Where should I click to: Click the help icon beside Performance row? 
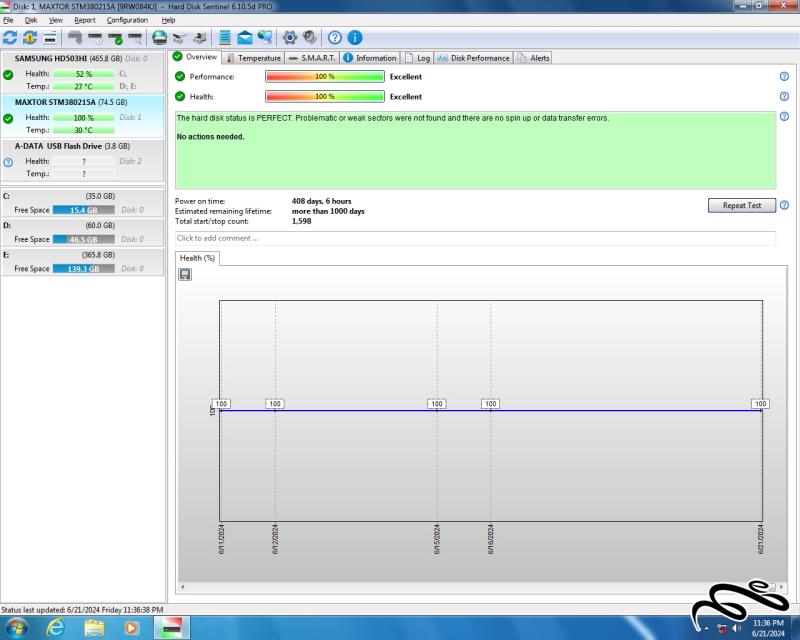coord(784,77)
